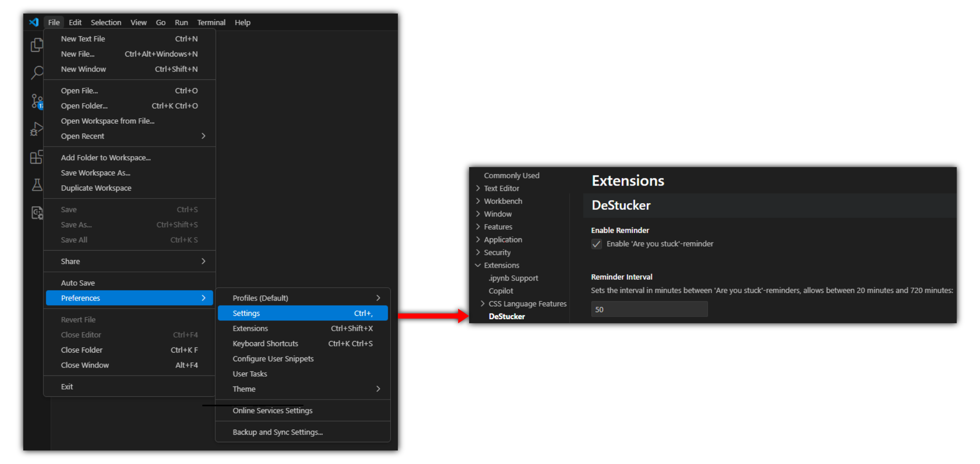This screenshot has height=464, width=980.
Task: Open the Explorer view in activity bar
Action: click(x=36, y=45)
